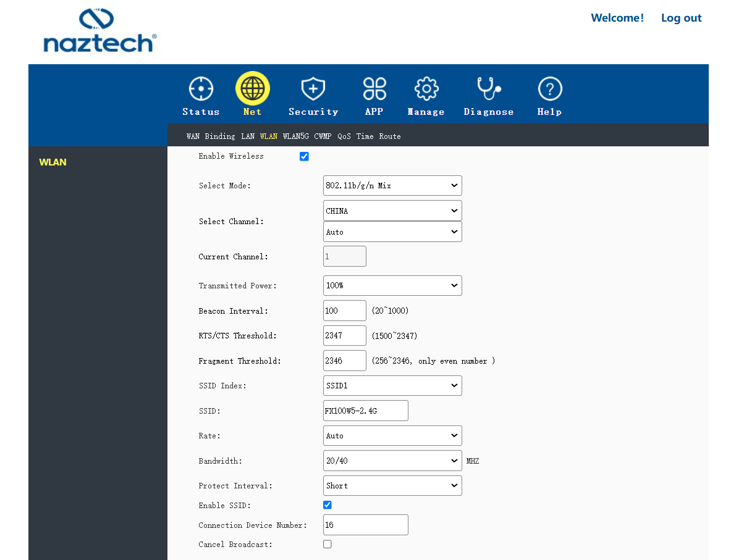Click the Fragment Threshold field
The image size is (731, 560).
coord(345,361)
